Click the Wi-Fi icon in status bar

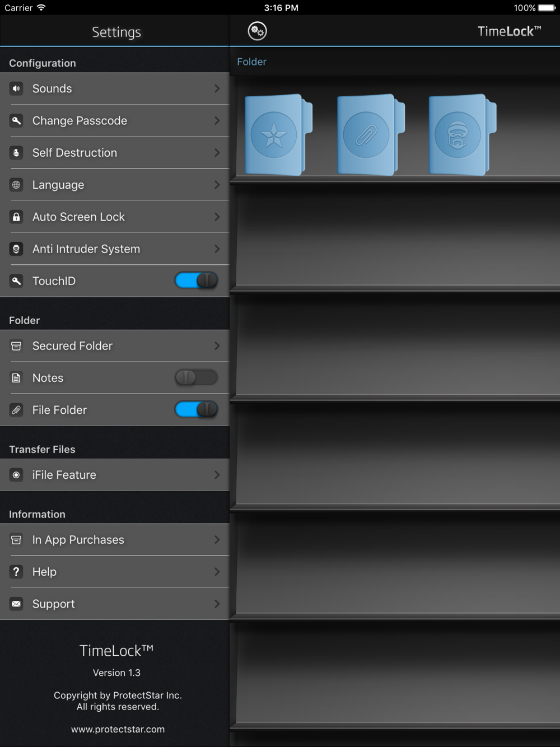[x=41, y=8]
